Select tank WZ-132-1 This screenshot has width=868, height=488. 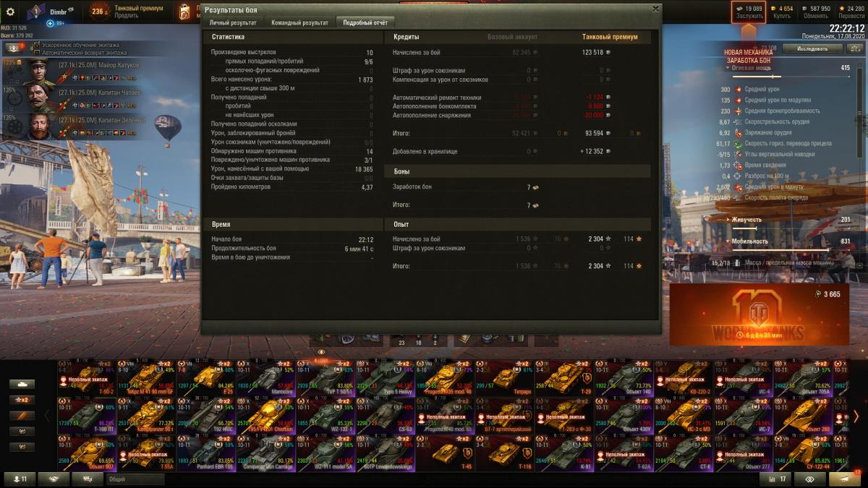click(x=325, y=415)
